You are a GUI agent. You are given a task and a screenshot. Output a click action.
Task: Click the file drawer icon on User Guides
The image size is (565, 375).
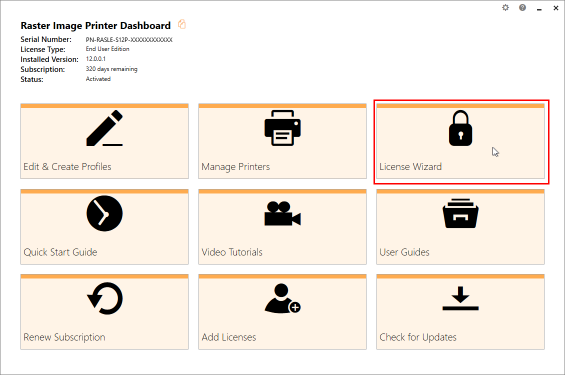coord(460,213)
